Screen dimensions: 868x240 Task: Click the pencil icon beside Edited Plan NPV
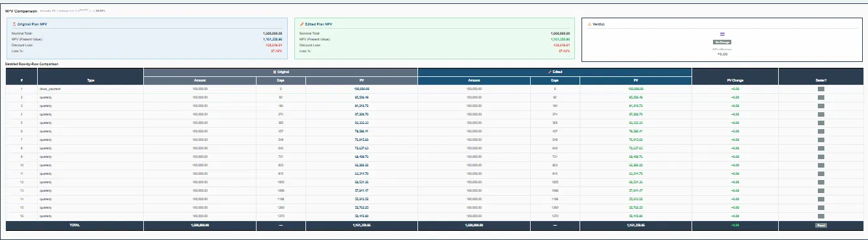pyautogui.click(x=301, y=23)
